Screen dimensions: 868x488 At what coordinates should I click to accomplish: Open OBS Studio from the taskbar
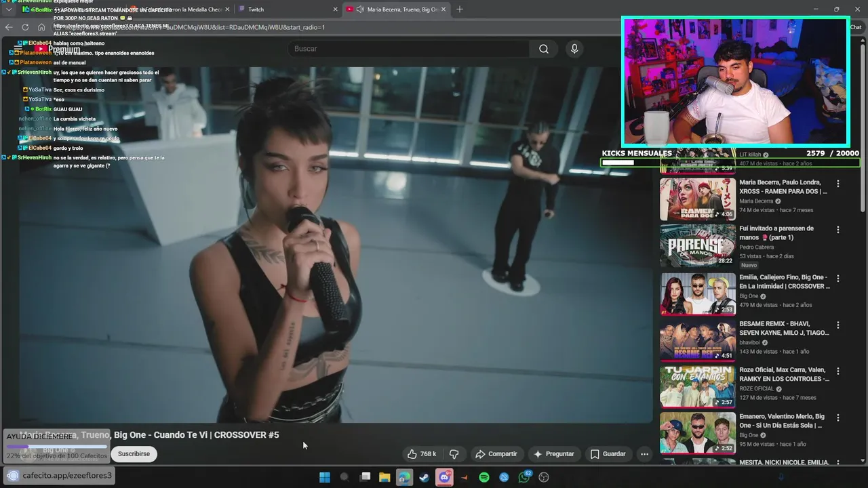click(x=544, y=477)
